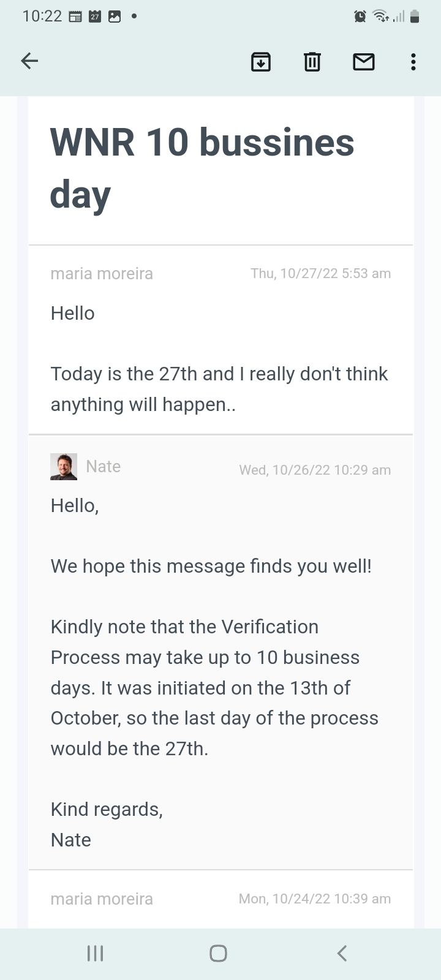Expand maria moreira's 10/27 message header
This screenshot has width=441, height=980.
point(102,274)
